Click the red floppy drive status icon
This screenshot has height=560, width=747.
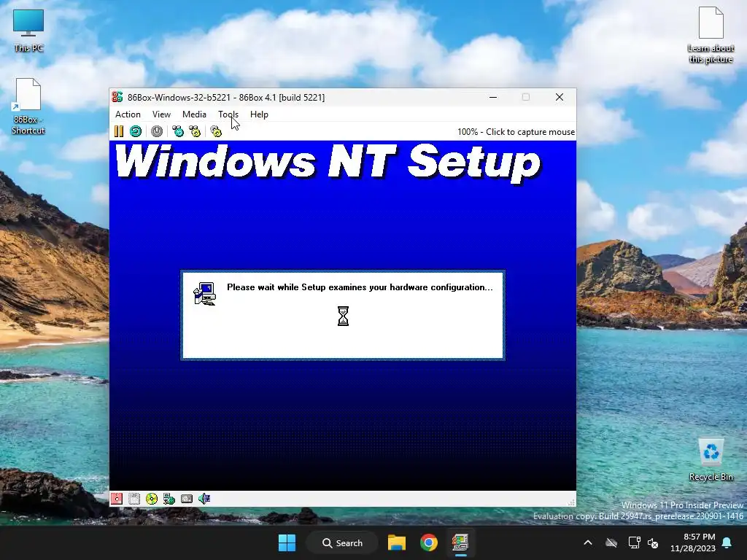click(x=117, y=499)
